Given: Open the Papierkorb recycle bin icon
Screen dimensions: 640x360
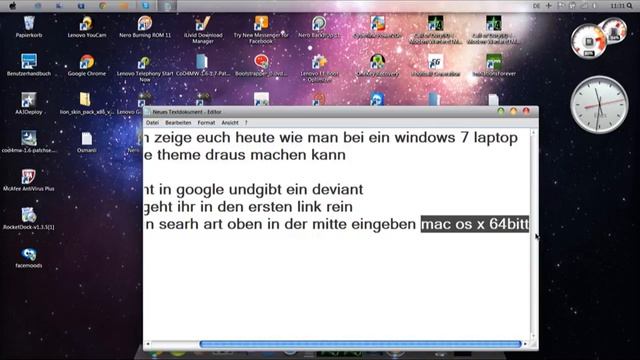Looking at the screenshot, I should (29, 27).
